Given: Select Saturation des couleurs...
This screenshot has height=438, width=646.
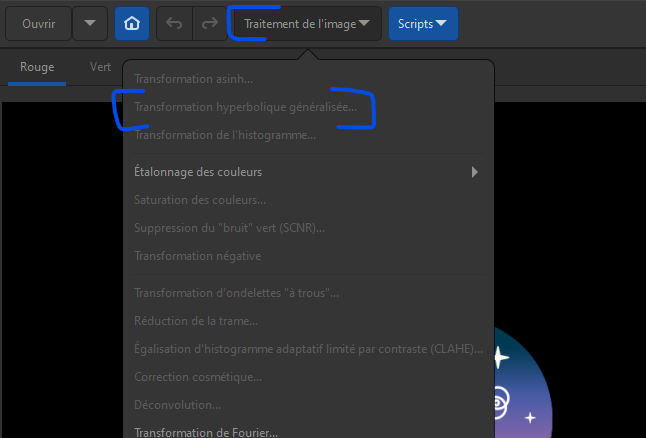Looking at the screenshot, I should [308, 200].
